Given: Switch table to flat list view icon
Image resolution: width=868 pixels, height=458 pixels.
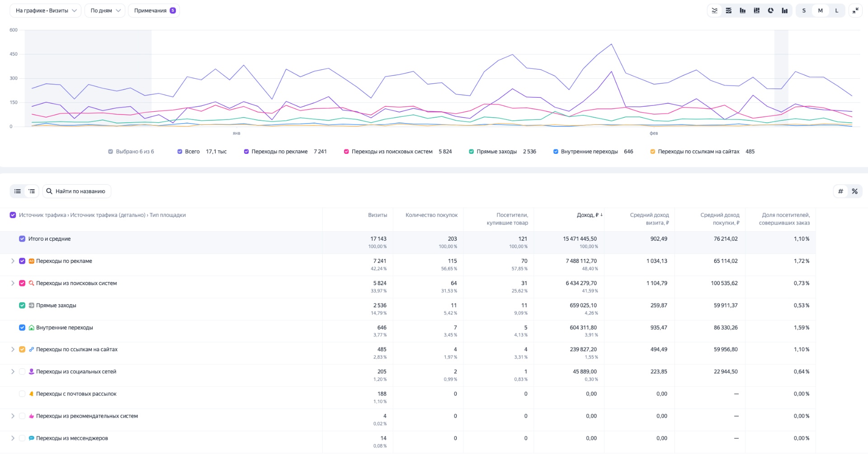Looking at the screenshot, I should 17,191.
